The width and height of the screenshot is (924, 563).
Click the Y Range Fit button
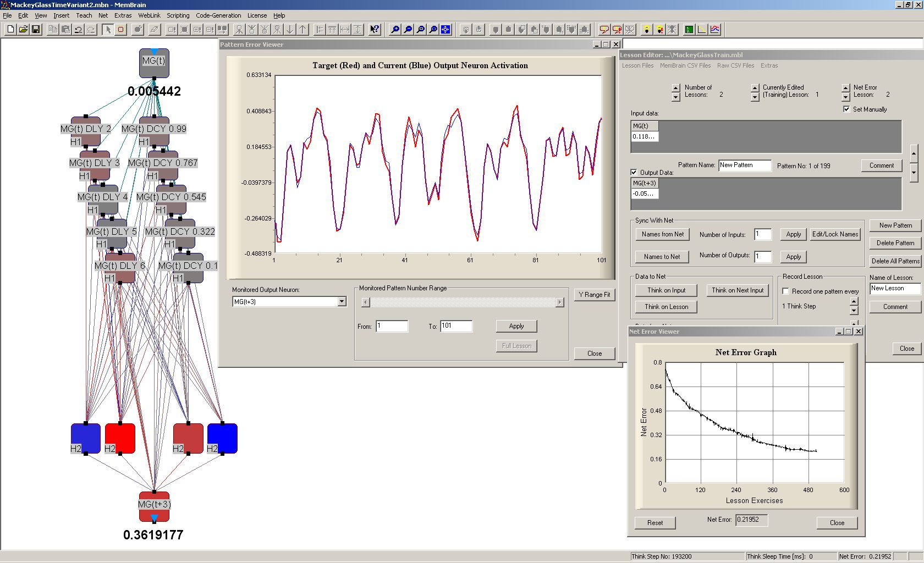click(x=594, y=295)
